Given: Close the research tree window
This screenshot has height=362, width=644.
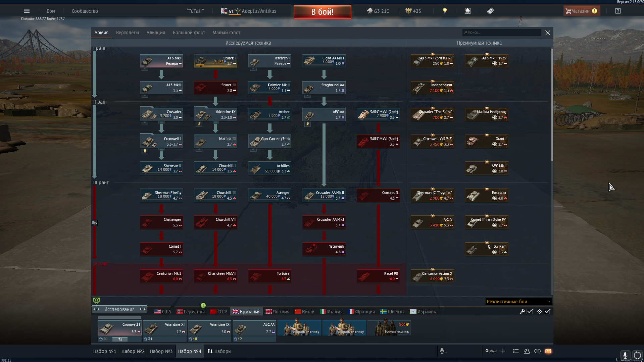Looking at the screenshot, I should point(548,33).
